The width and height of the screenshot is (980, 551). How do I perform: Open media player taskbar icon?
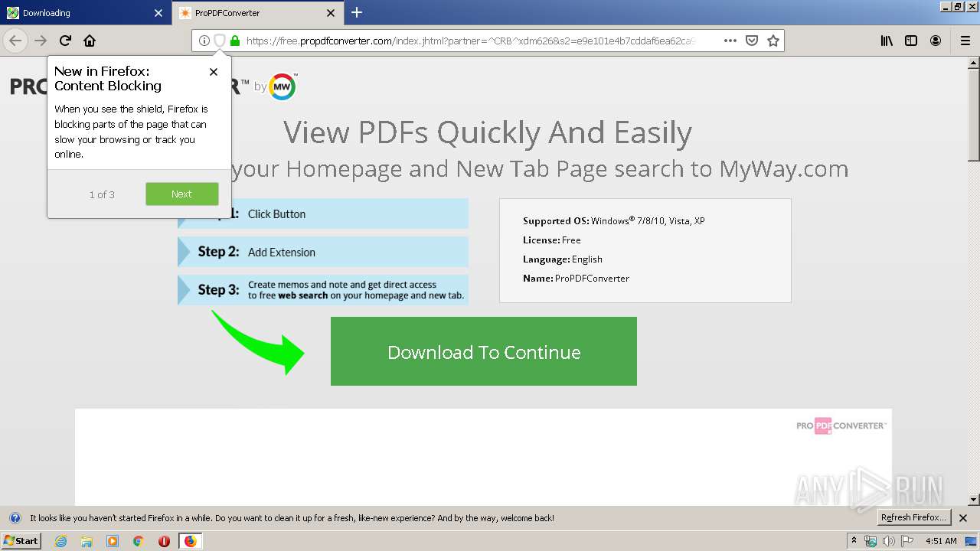(113, 541)
